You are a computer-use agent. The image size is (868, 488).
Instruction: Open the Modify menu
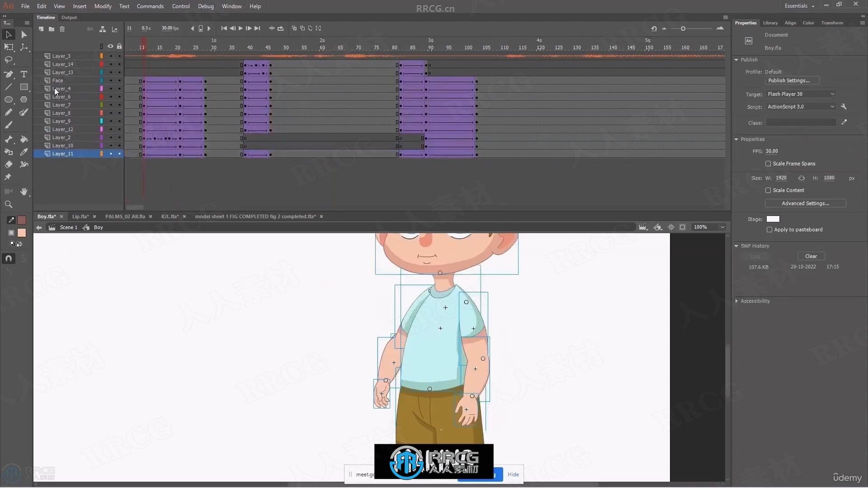click(x=103, y=6)
